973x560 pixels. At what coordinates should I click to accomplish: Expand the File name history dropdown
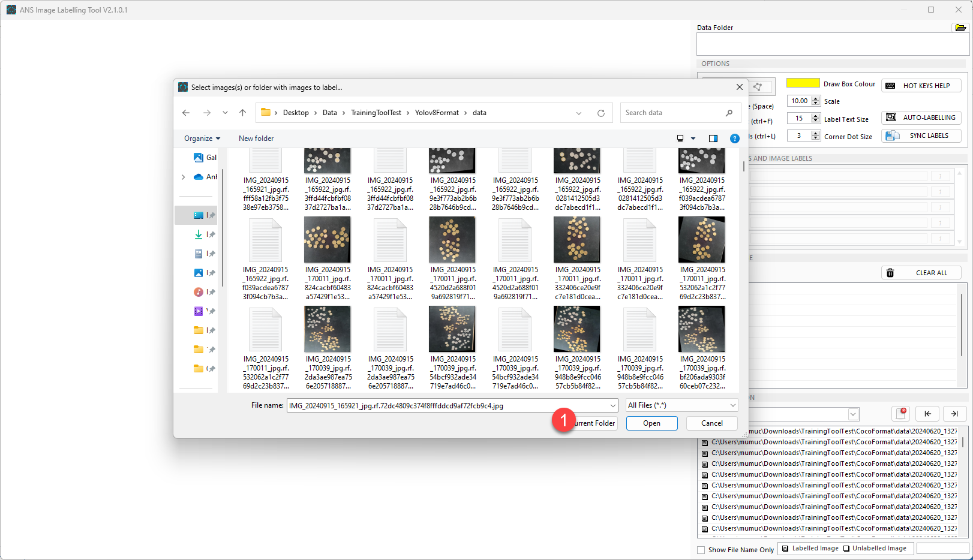(612, 406)
